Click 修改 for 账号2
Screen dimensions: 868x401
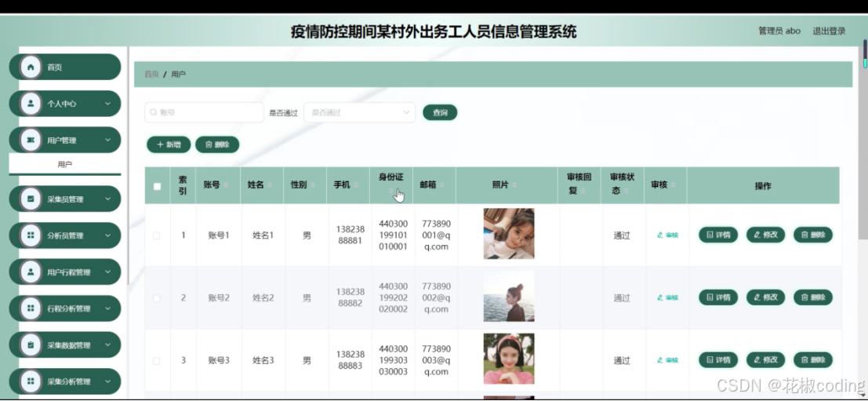pyautogui.click(x=765, y=297)
